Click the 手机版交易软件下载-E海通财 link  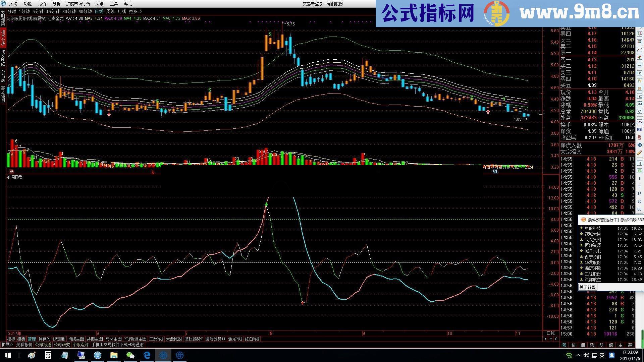(x=118, y=345)
